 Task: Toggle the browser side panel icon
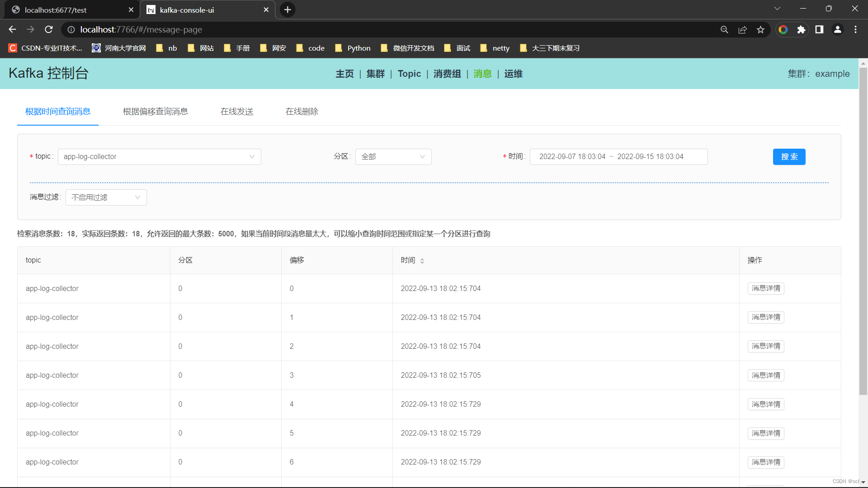tap(819, 29)
